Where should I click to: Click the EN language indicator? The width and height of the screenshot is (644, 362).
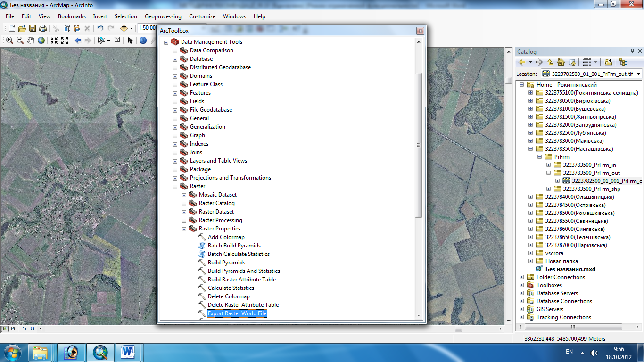569,352
